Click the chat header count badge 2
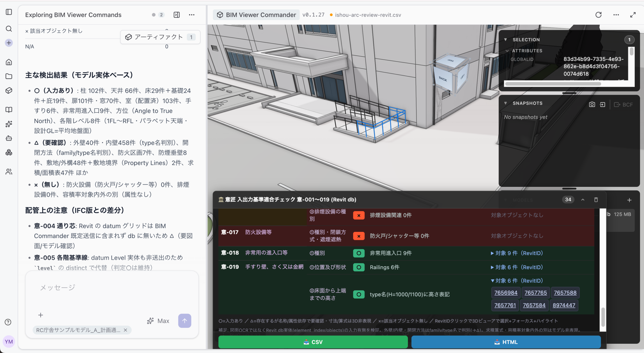Screen dimensions: 644x353 tap(161, 15)
